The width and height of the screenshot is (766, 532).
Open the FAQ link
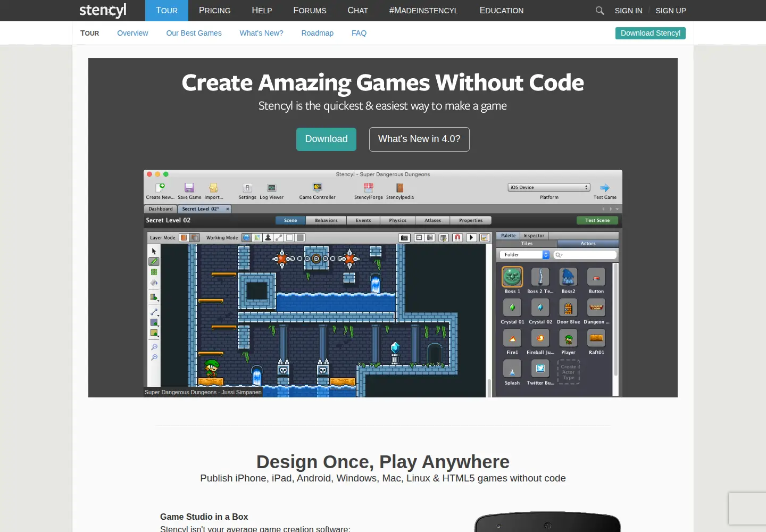click(x=359, y=33)
